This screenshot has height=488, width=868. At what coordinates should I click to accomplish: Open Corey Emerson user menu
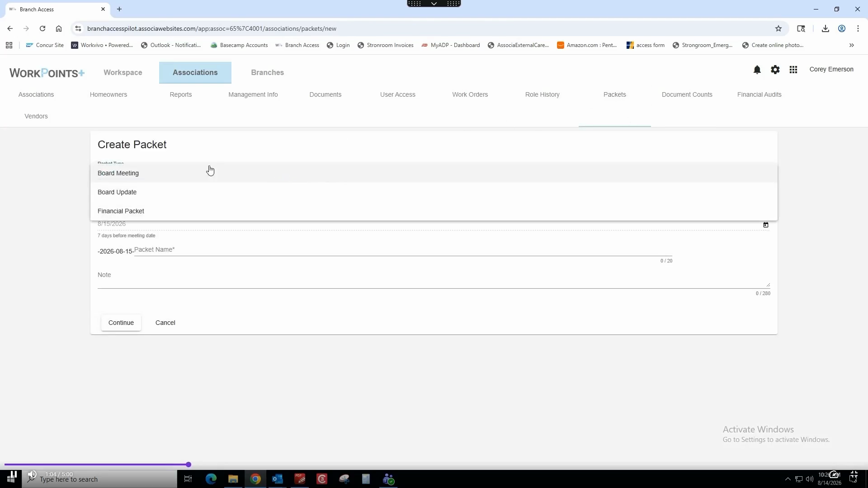831,69
